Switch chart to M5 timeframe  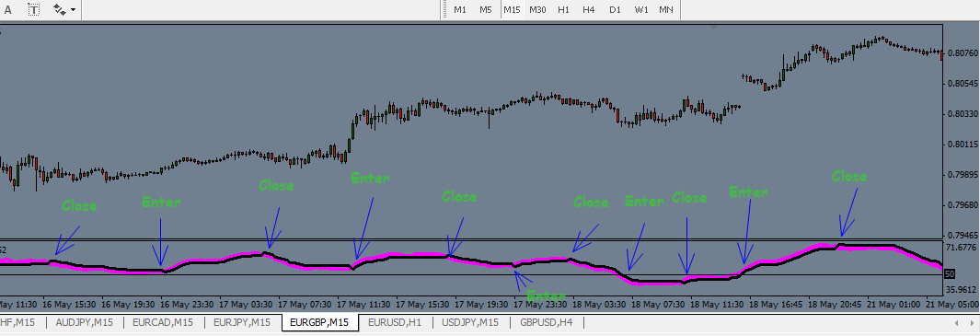[x=486, y=9]
